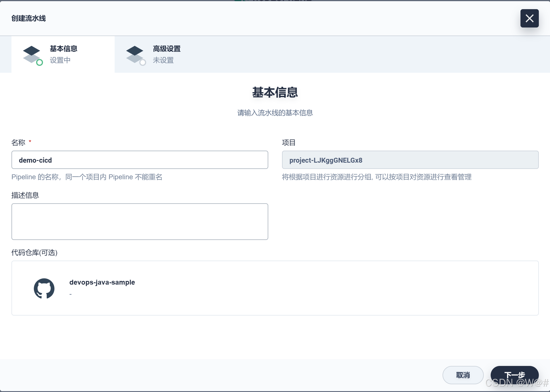Image resolution: width=550 pixels, height=392 pixels.
Task: Click the 未设置 status text
Action: 163,60
